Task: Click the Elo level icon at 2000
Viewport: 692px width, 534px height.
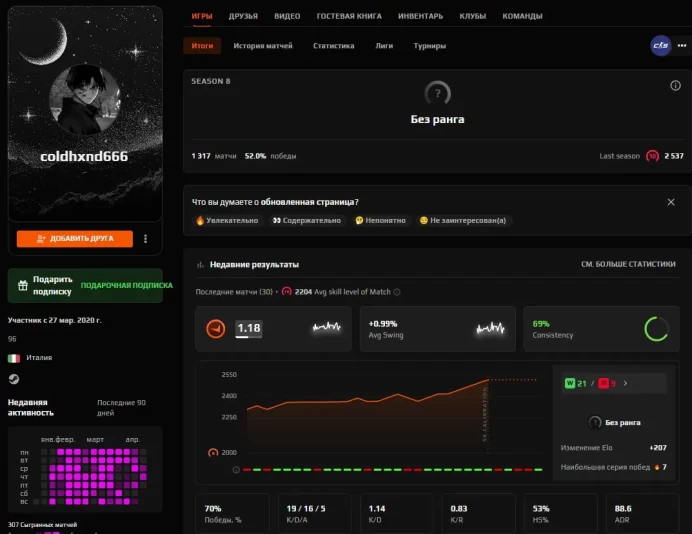Action: pyautogui.click(x=213, y=452)
